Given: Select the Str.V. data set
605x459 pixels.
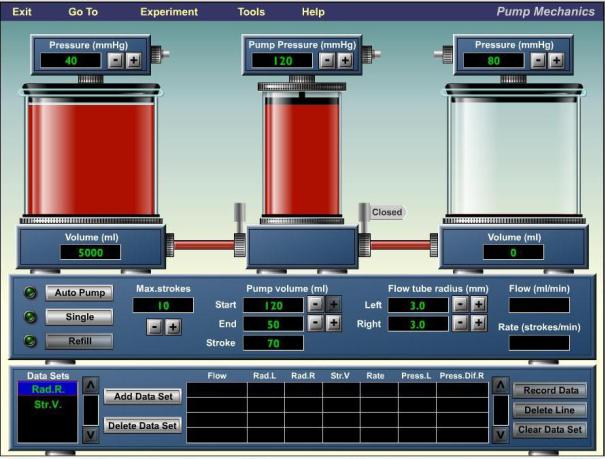Looking at the screenshot, I should point(47,405).
